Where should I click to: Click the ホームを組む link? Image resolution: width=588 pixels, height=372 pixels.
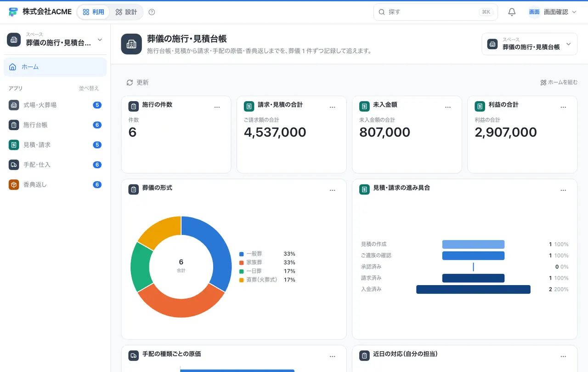[559, 82]
